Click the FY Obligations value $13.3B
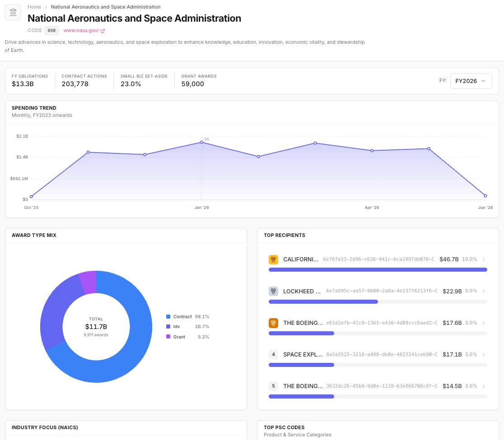 (x=23, y=84)
